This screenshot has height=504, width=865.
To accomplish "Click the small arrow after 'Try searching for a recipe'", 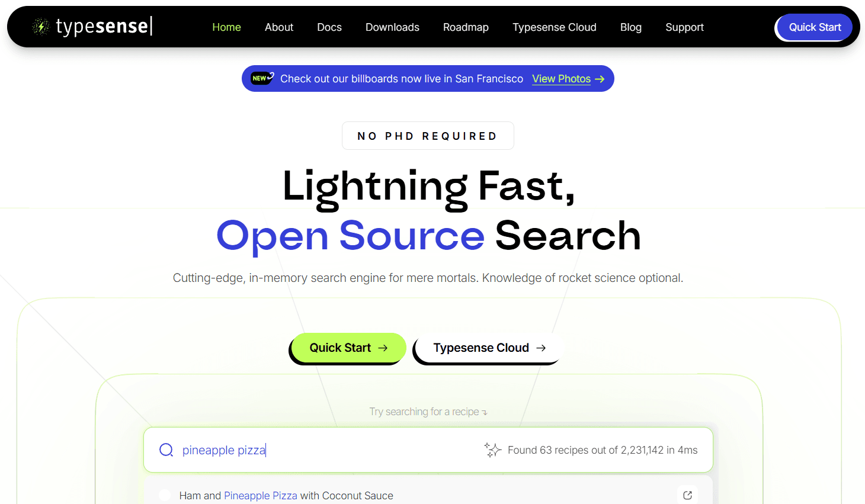I will pyautogui.click(x=485, y=413).
